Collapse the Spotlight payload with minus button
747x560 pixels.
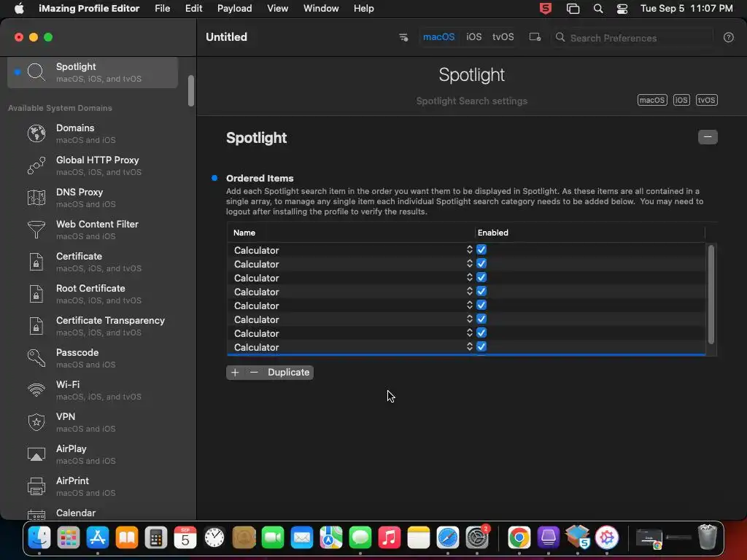click(708, 137)
